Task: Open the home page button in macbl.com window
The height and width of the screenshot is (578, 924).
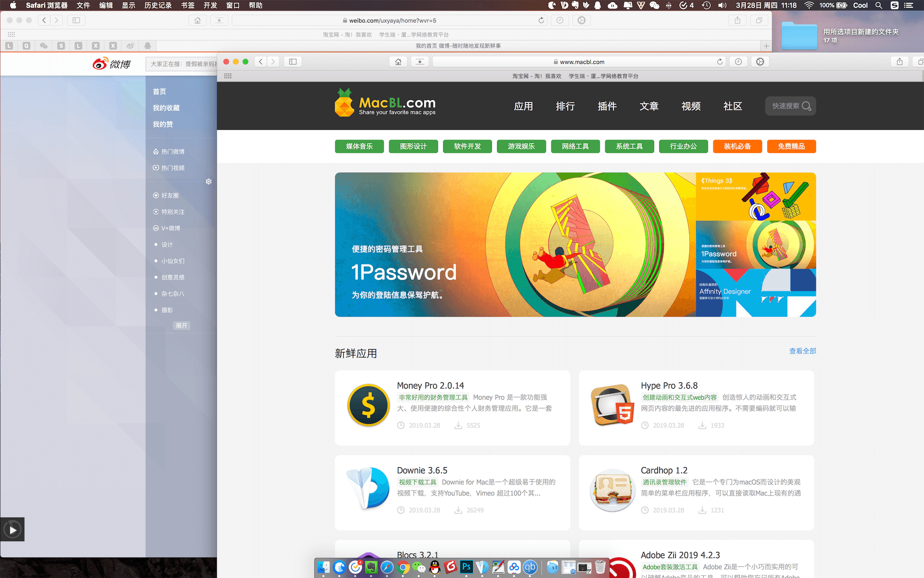Action: click(398, 62)
